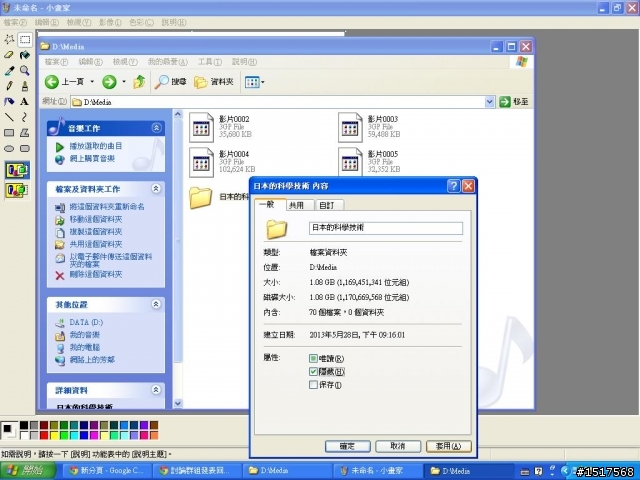Check the 保存(I) archive checkbox
640x480 pixels.
coord(313,384)
